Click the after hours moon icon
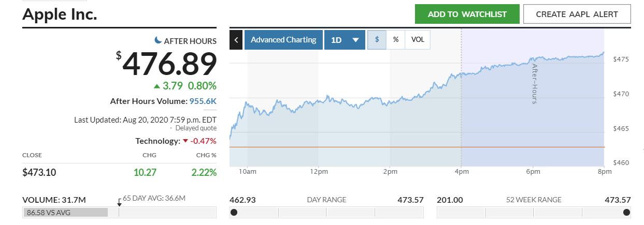The image size is (644, 225). [158, 40]
